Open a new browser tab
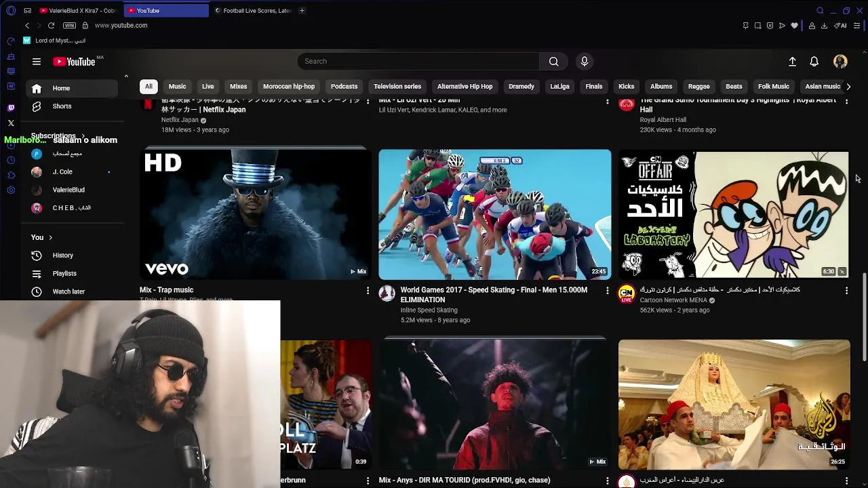The width and height of the screenshot is (868, 488). (302, 11)
